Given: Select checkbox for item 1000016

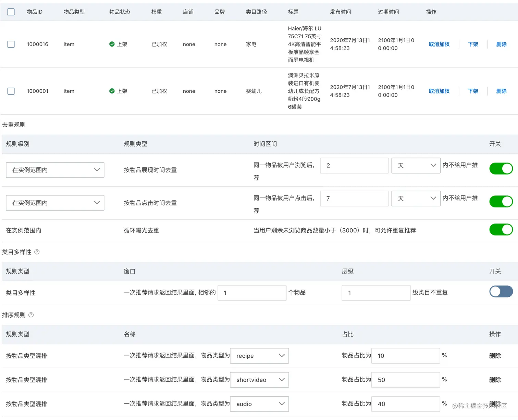Looking at the screenshot, I should pyautogui.click(x=11, y=44).
